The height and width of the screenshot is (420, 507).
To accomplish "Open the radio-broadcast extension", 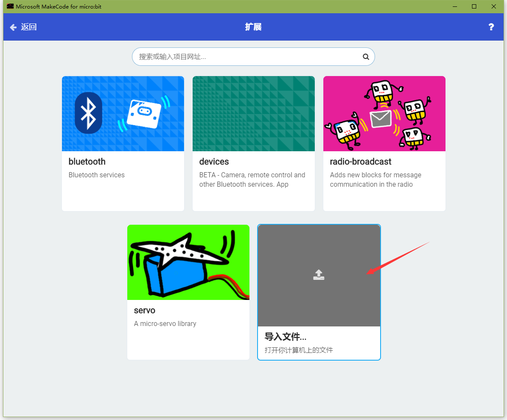I will 384,144.
